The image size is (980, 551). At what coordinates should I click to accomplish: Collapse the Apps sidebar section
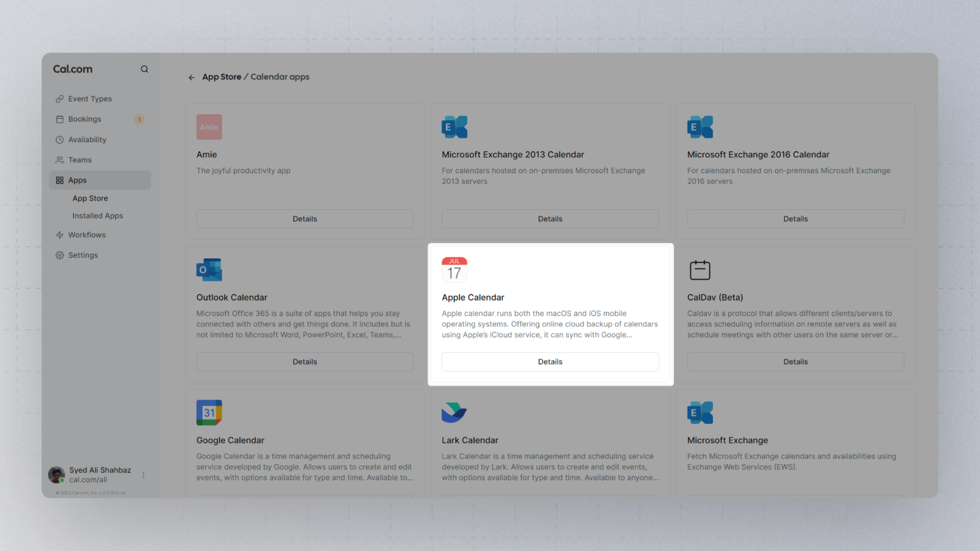[x=100, y=180]
